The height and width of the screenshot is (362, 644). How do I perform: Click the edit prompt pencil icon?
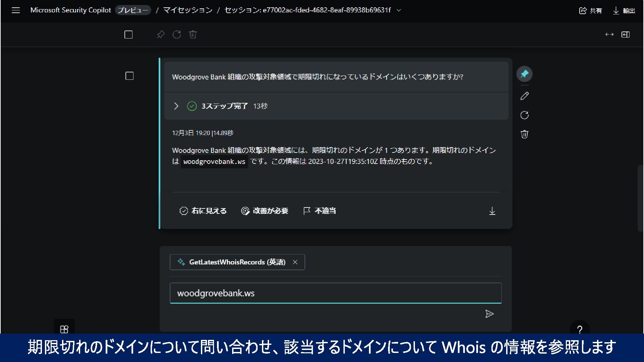pyautogui.click(x=524, y=96)
